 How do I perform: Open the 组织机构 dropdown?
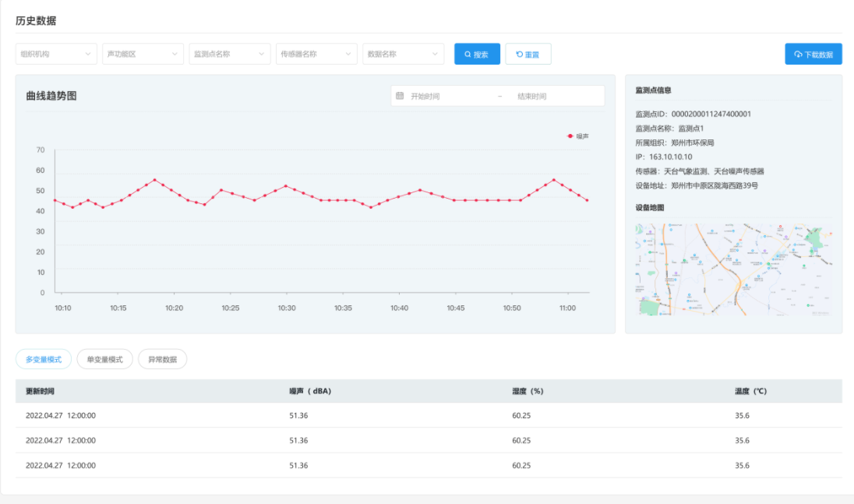pyautogui.click(x=56, y=54)
